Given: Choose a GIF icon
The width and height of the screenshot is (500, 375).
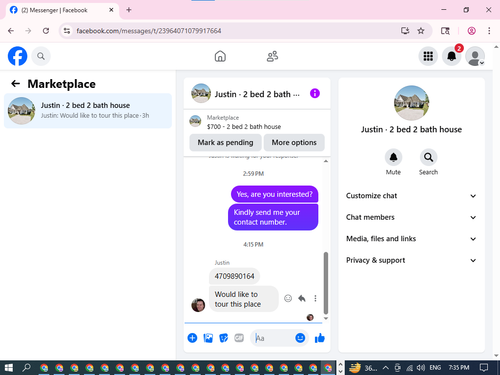Looking at the screenshot, I should (x=239, y=338).
